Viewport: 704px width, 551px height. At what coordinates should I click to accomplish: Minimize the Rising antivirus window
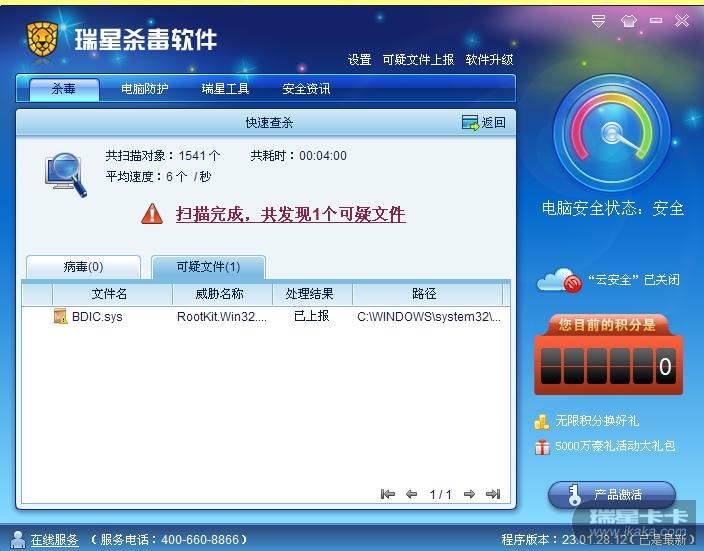pos(656,21)
